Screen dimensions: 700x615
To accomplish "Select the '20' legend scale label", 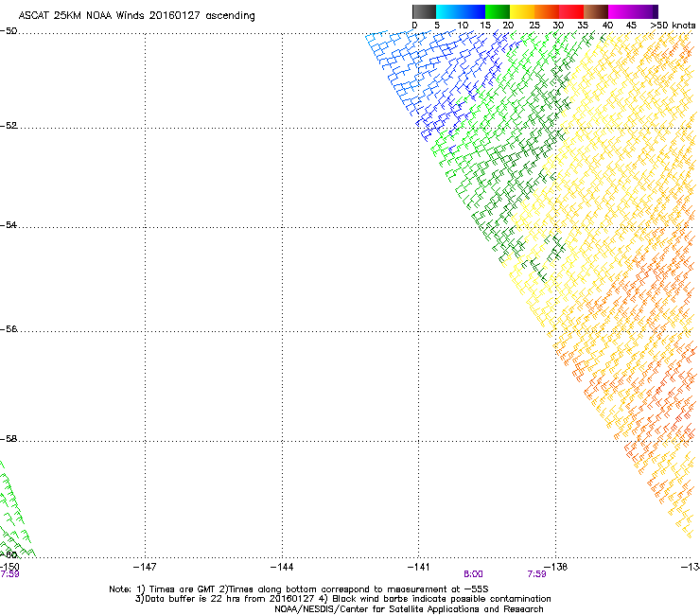I will (x=508, y=26).
